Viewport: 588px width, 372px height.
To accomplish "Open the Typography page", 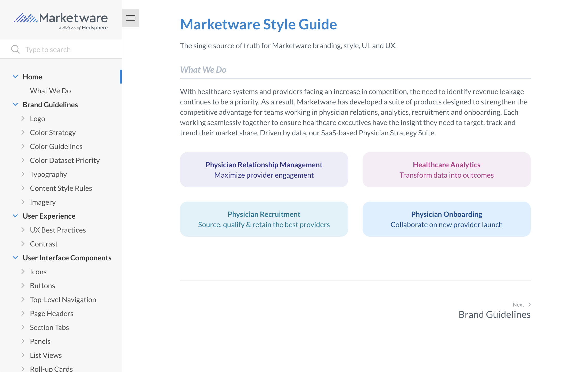I will click(48, 174).
